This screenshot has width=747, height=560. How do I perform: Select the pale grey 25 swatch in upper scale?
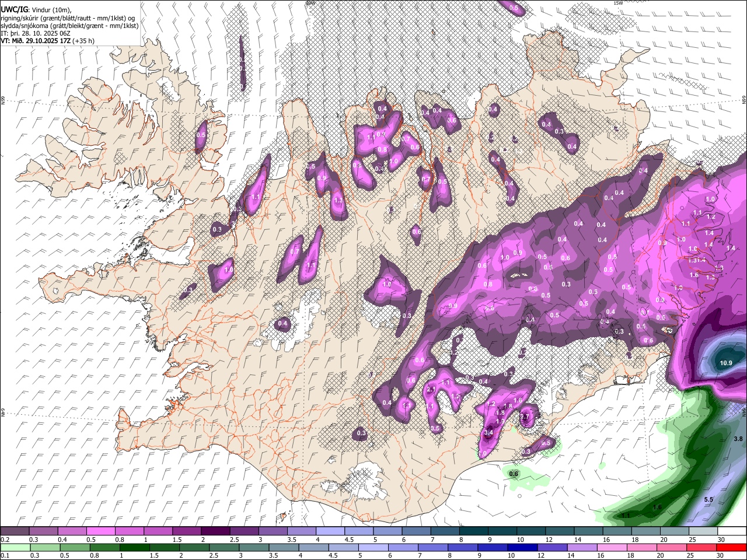(703, 531)
